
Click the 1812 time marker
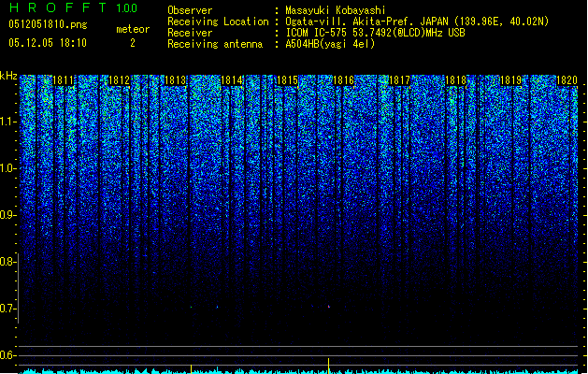click(x=119, y=80)
